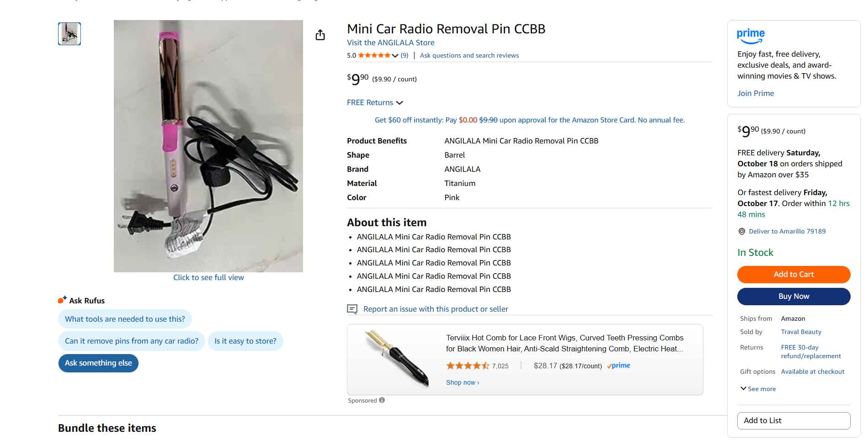Ask Rufus what tools are needed
The width and height of the screenshot is (868, 440).
click(125, 319)
